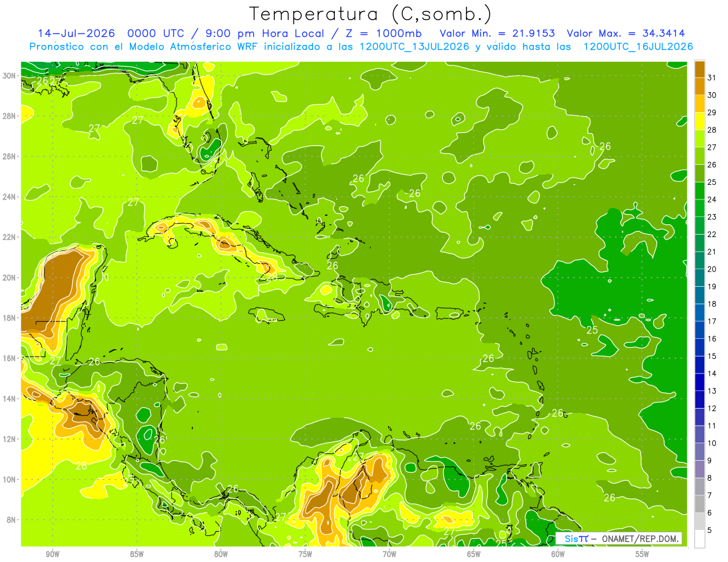Click latitude axis label "18N"
The height and width of the screenshot is (562, 728).
tap(10, 318)
